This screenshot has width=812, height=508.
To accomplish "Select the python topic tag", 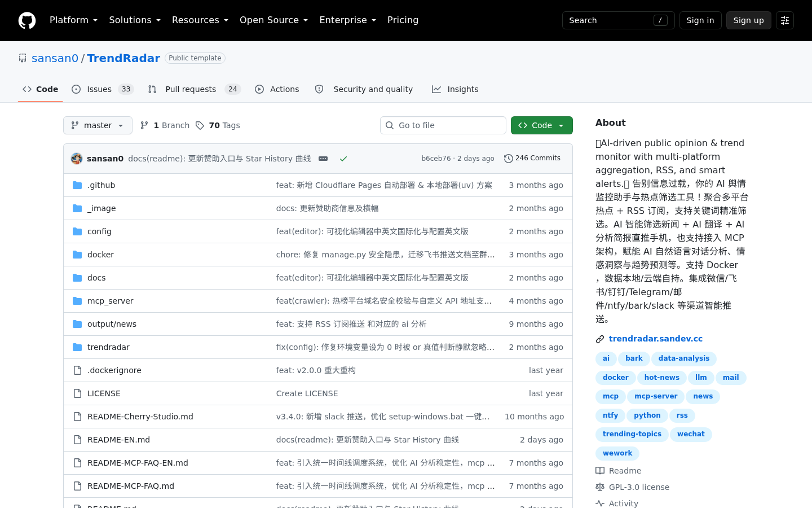I will [x=647, y=415].
